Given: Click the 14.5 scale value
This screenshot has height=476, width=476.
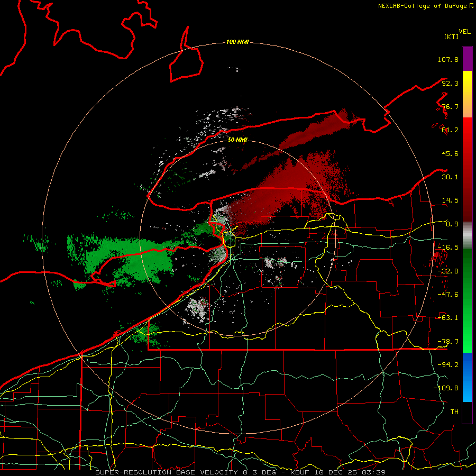Looking at the screenshot, I should (x=450, y=200).
